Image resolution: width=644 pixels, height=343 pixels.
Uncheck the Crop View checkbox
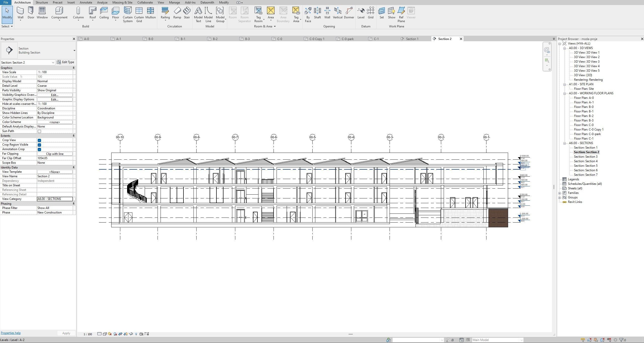tap(39, 140)
